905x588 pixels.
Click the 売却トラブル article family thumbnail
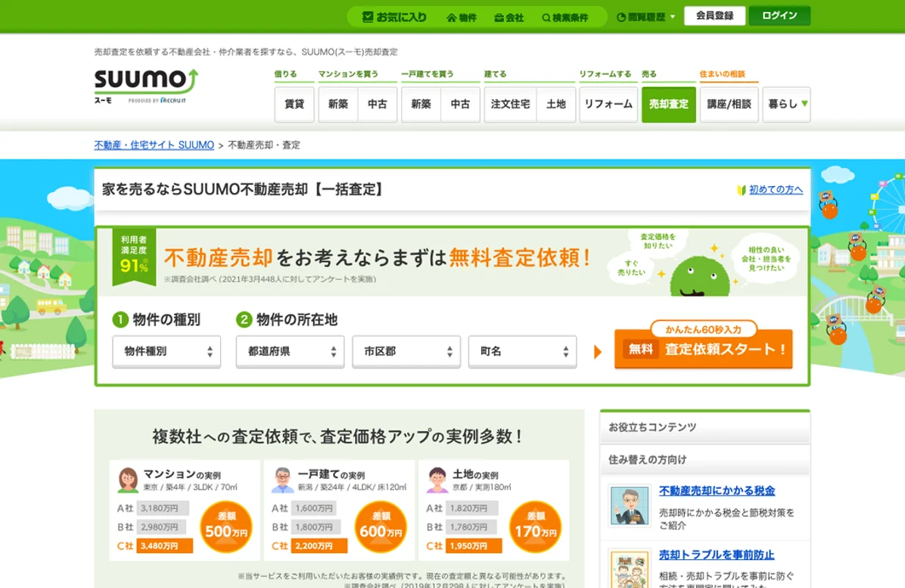click(x=630, y=569)
